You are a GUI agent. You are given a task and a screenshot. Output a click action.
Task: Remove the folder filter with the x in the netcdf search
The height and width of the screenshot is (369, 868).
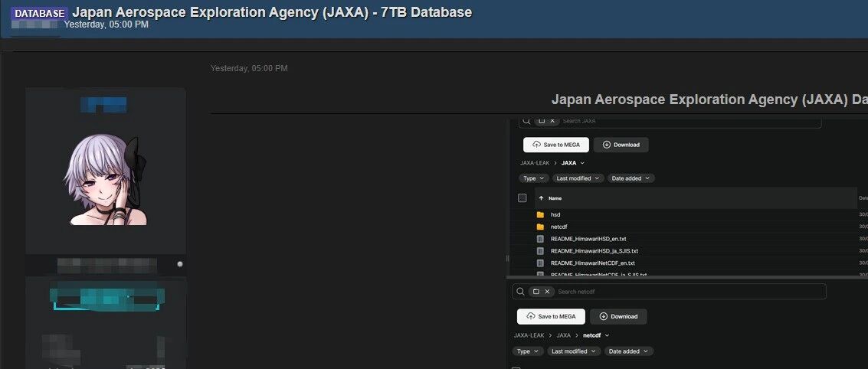click(x=547, y=292)
